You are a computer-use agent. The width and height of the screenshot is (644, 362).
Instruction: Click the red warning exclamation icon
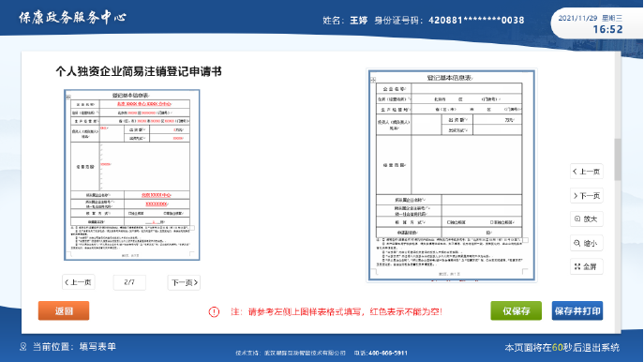pos(214,312)
